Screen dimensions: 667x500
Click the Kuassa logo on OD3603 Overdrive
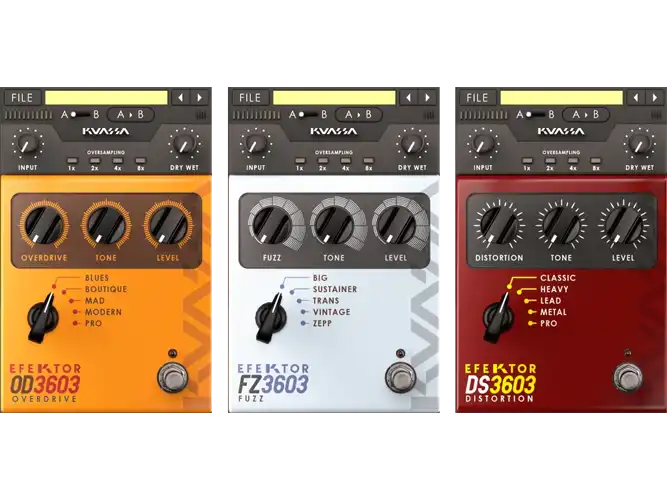105,131
